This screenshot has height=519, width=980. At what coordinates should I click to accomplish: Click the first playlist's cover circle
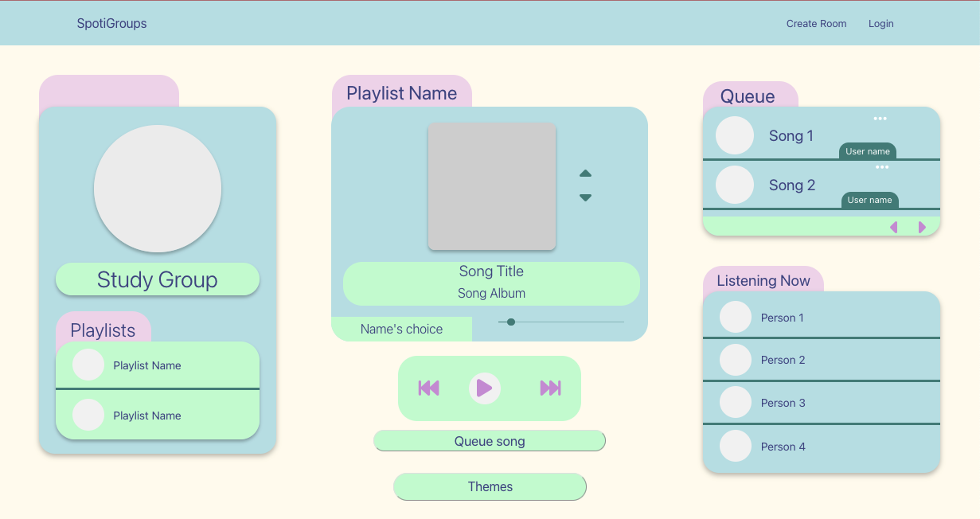tap(88, 365)
